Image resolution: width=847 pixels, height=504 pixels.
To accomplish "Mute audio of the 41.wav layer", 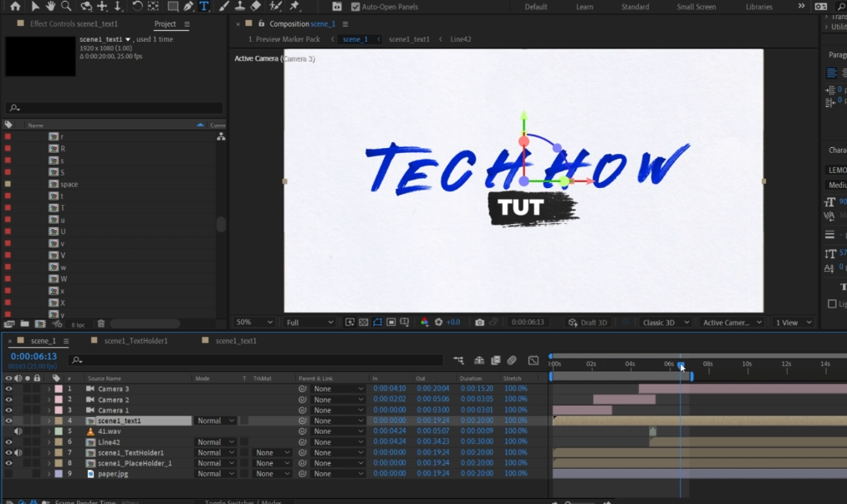I will pyautogui.click(x=18, y=431).
